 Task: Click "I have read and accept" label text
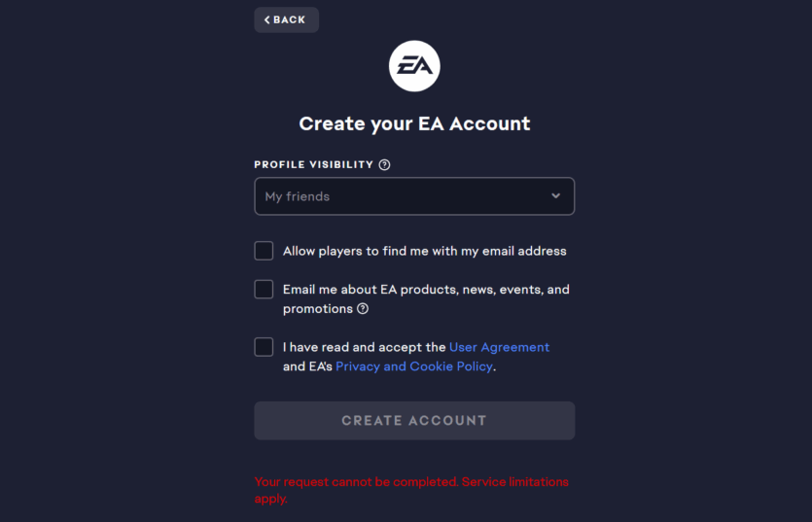pos(364,347)
